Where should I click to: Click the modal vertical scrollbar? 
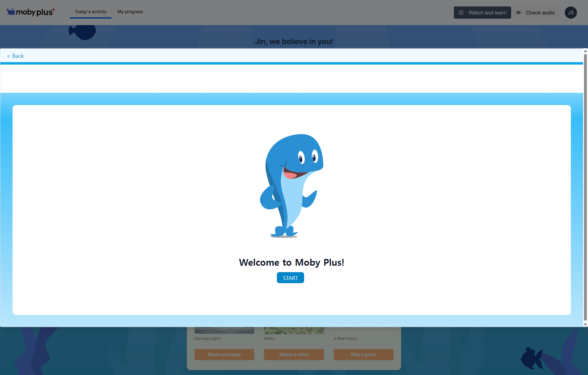point(585,187)
